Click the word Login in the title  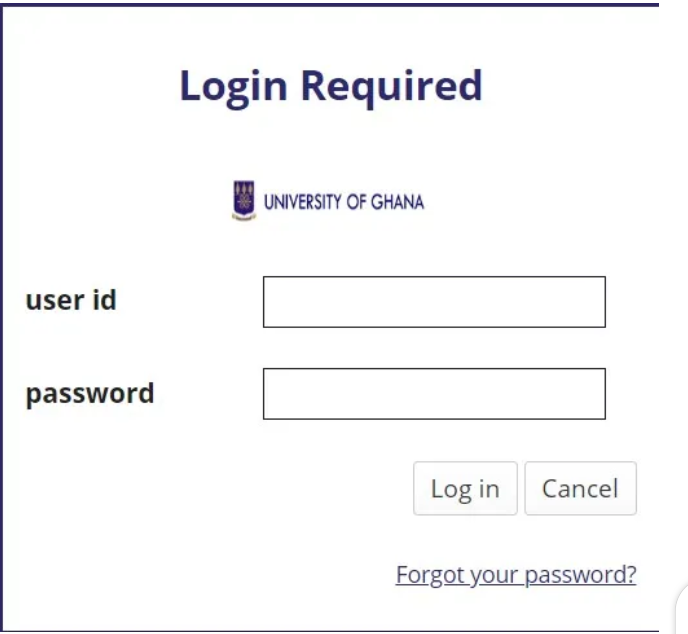tap(233, 87)
